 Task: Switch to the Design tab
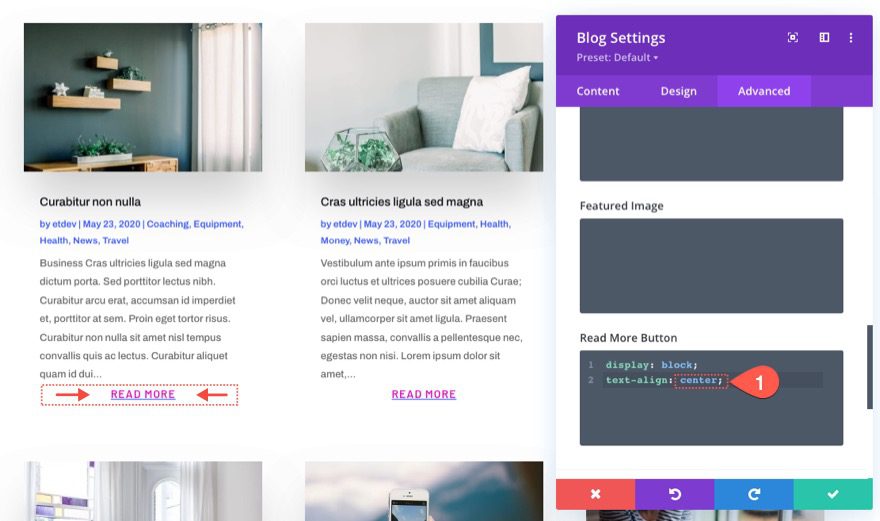coord(678,91)
